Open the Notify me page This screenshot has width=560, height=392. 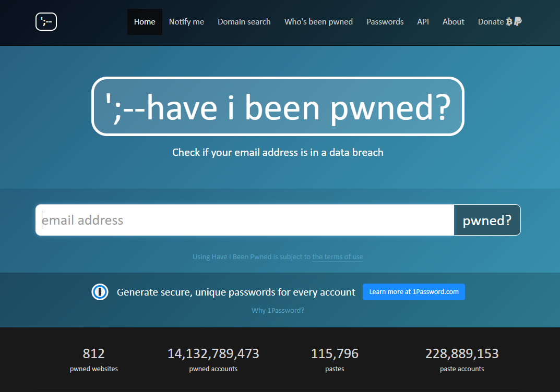tap(186, 21)
